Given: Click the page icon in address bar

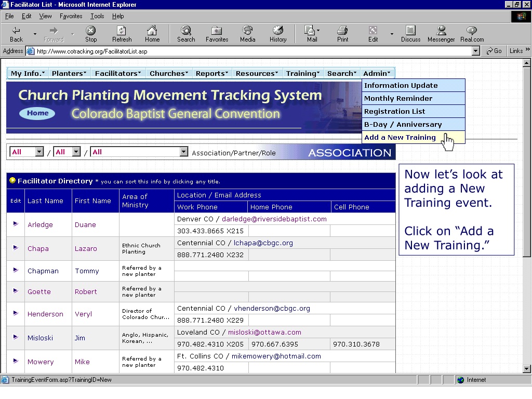Looking at the screenshot, I should pos(31,51).
